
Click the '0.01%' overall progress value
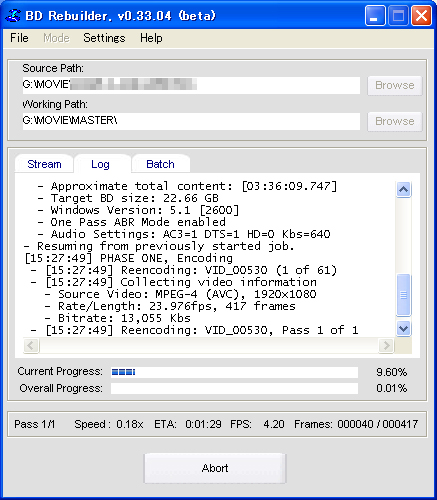click(392, 388)
